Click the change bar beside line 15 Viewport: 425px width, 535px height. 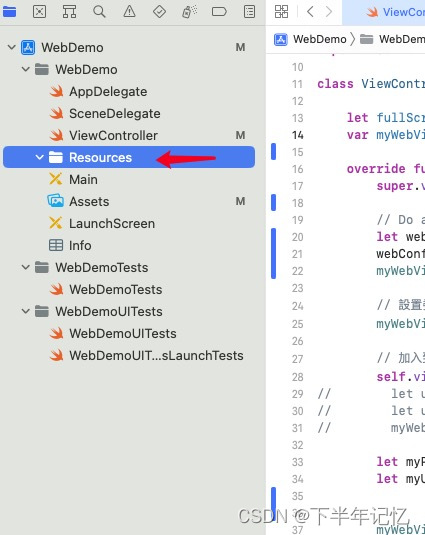point(274,151)
